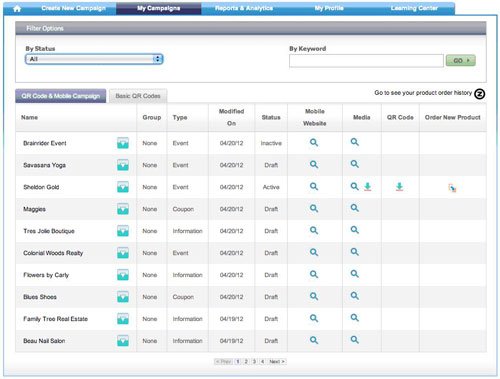The image size is (500, 379).
Task: Click the Sheldon Gold image icon
Action: tap(123, 187)
